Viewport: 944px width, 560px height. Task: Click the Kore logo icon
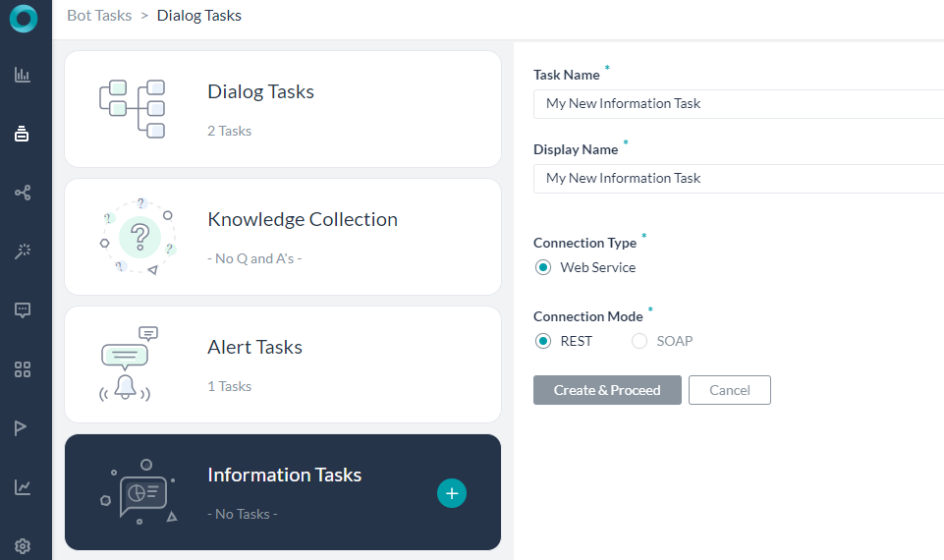23,18
